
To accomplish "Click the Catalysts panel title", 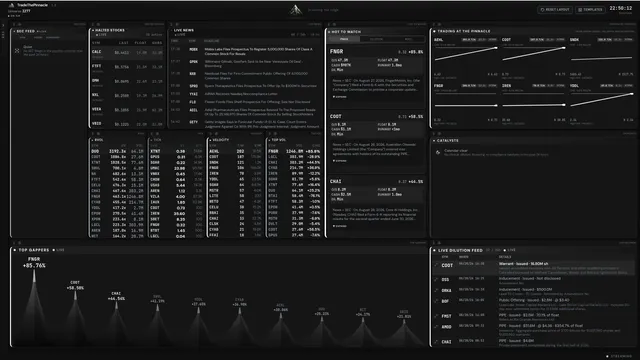I will click(447, 140).
